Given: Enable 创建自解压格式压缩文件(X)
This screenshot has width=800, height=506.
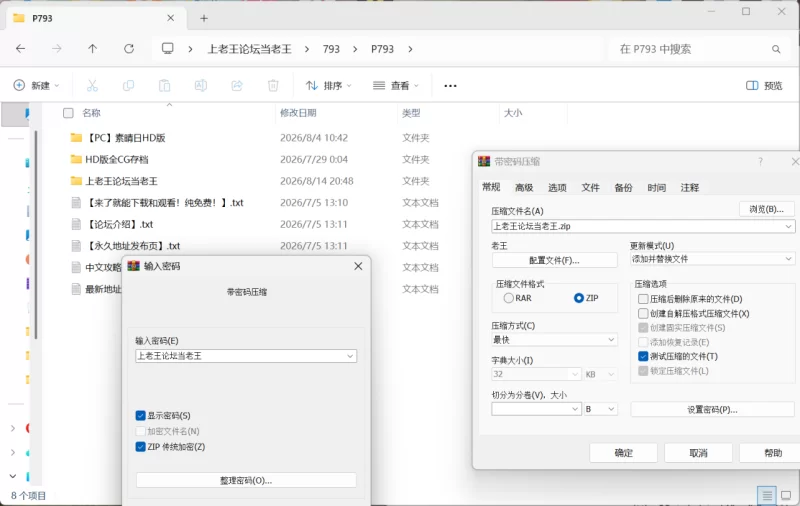Looking at the screenshot, I should pos(643,313).
